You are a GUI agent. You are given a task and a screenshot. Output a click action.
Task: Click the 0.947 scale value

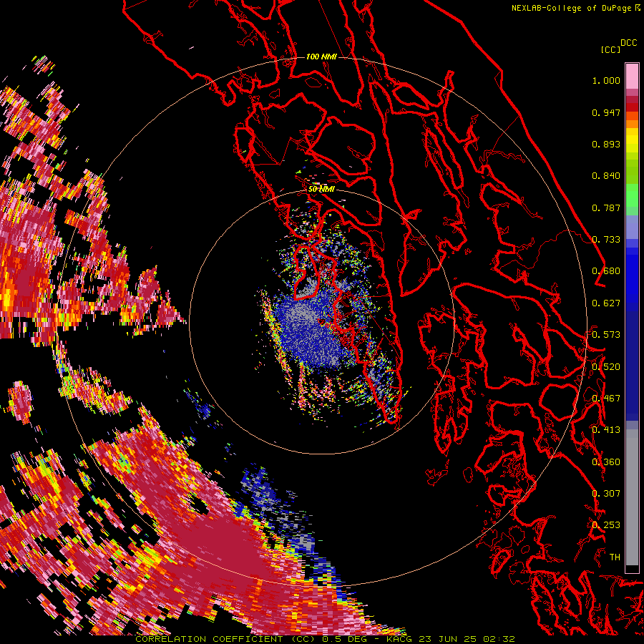point(606,112)
